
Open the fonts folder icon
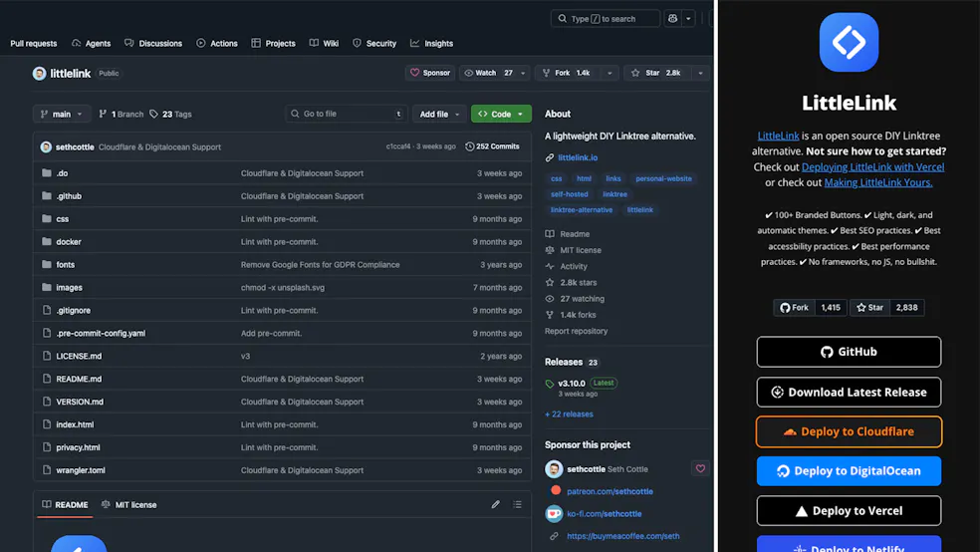[x=46, y=264]
